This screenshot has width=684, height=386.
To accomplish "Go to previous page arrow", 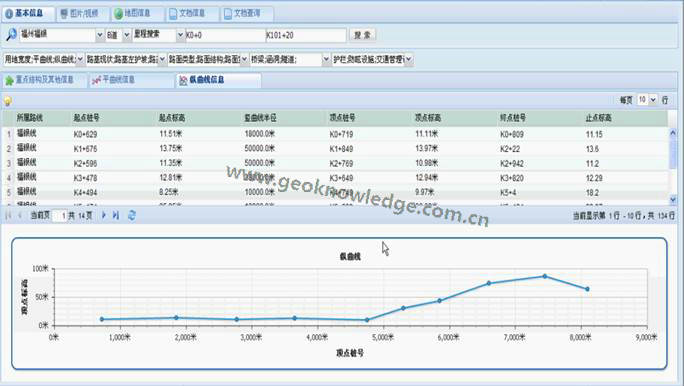I will [x=20, y=215].
